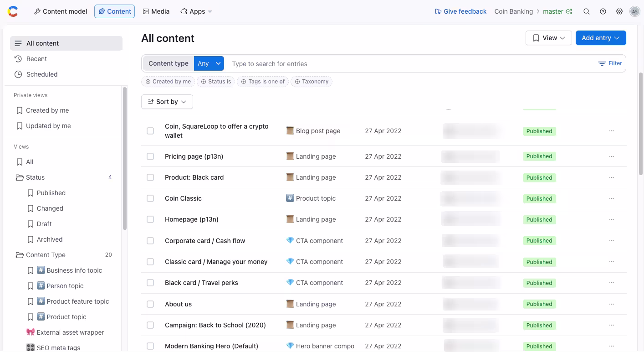644x352 pixels.
Task: Open the Scheduled sidebar item
Action: tap(66, 74)
